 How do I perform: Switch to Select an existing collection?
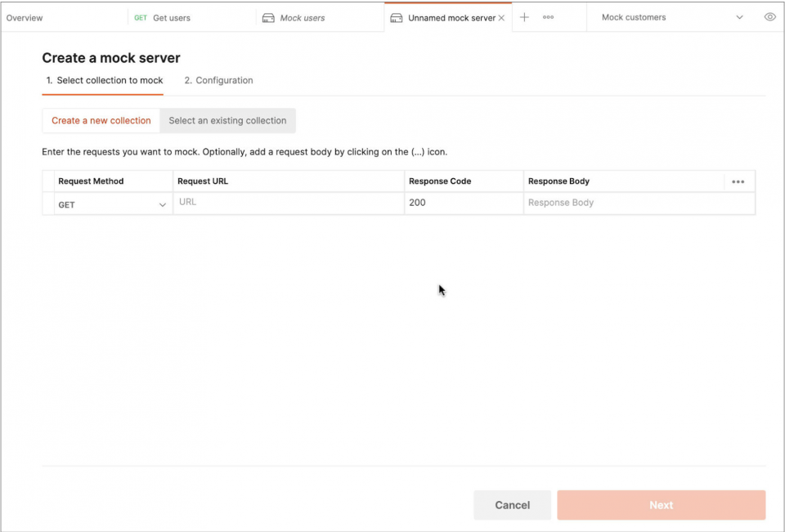tap(227, 120)
